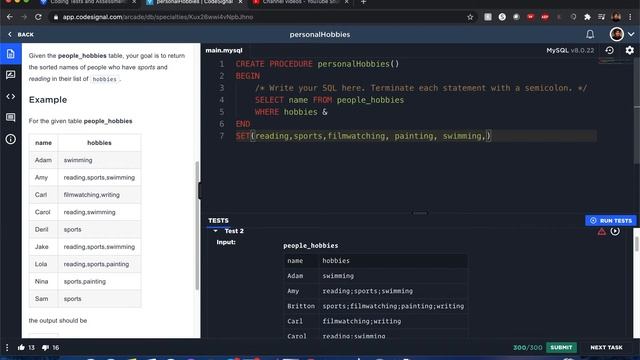640x360 pixels.
Task: Click the main.mysql file label
Action: 224,50
